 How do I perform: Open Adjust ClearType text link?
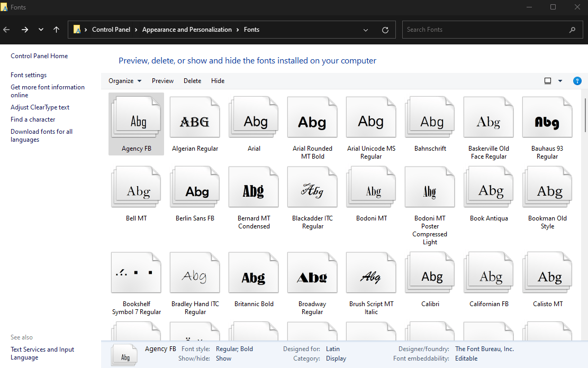[40, 107]
